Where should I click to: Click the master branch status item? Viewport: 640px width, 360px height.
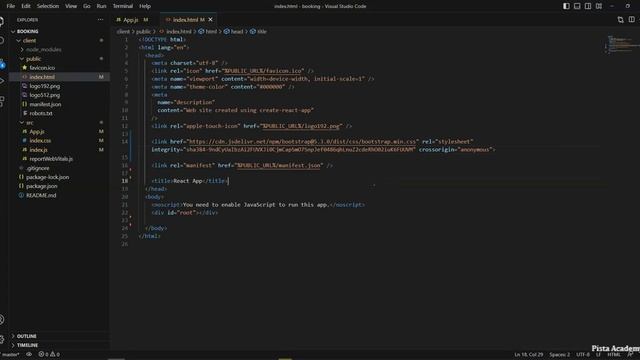click(x=10, y=354)
